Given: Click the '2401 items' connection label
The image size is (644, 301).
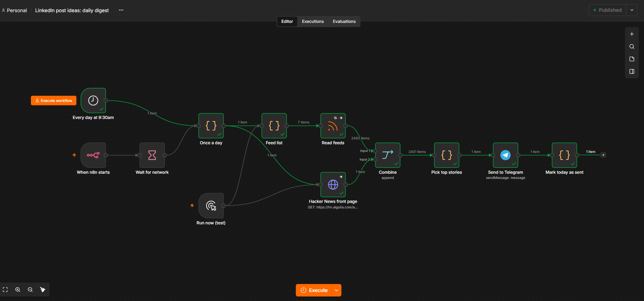Looking at the screenshot, I should (417, 152).
